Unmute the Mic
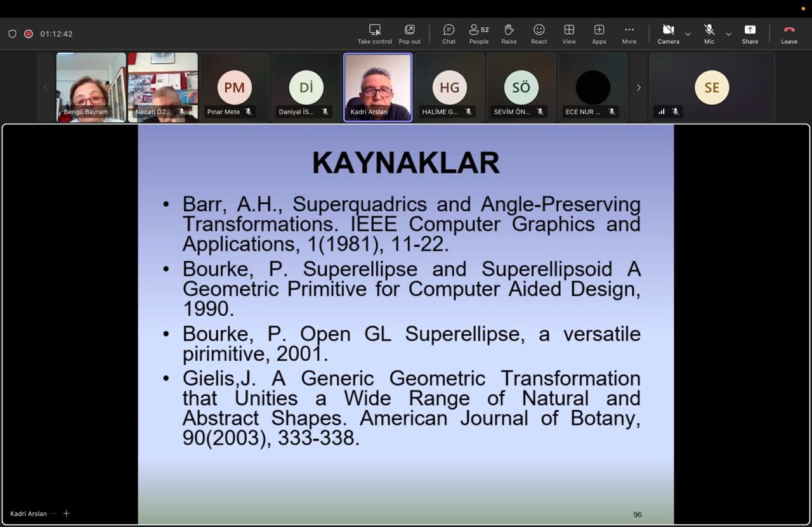Image resolution: width=812 pixels, height=527 pixels. pyautogui.click(x=709, y=34)
